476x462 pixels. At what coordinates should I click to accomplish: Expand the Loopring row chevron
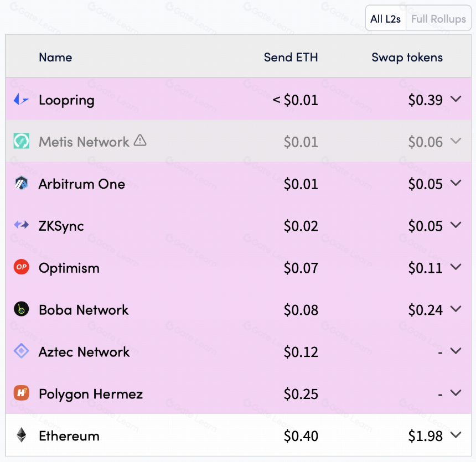point(456,99)
